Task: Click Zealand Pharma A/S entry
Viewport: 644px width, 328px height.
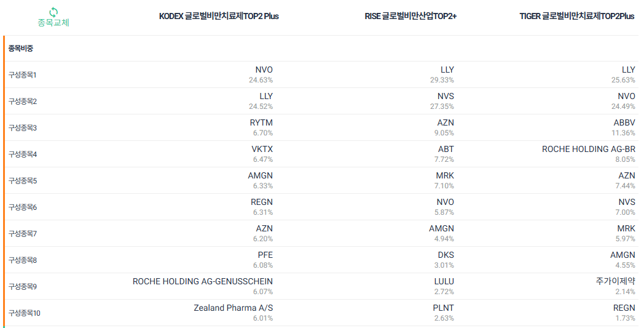Action: tap(234, 308)
